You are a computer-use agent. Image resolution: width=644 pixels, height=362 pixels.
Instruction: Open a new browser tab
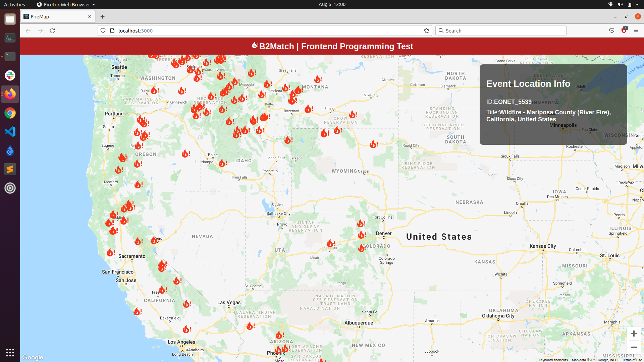(x=102, y=16)
